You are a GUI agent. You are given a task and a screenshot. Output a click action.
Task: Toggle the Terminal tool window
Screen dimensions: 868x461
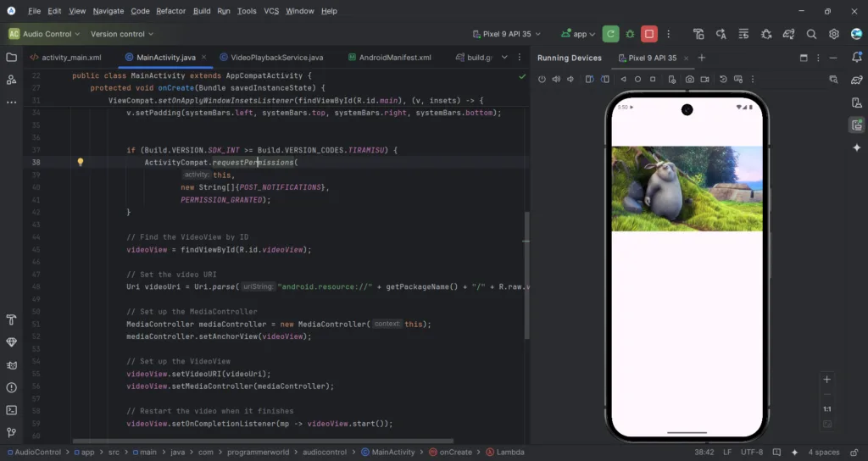point(11,410)
